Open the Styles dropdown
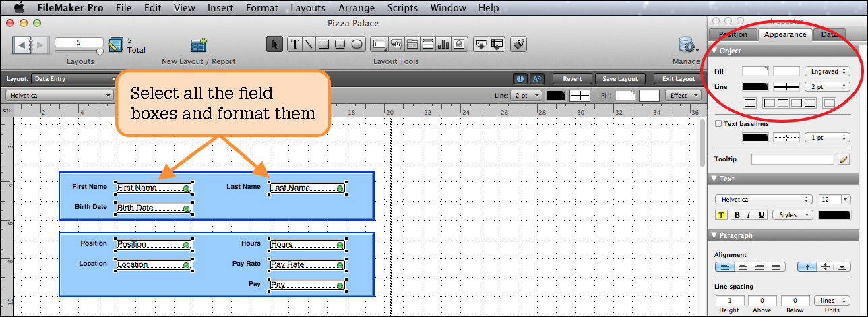Image resolution: width=868 pixels, height=317 pixels. click(793, 215)
